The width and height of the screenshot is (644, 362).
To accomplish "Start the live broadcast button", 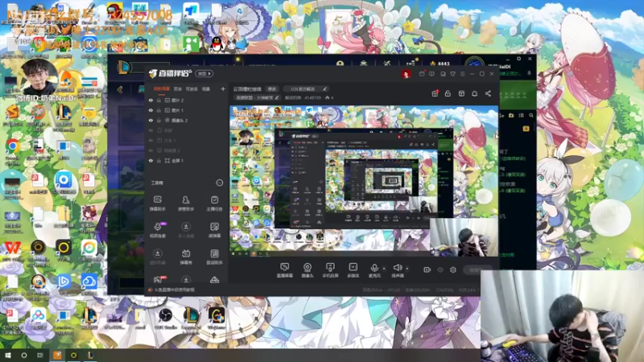I will tap(478, 269).
